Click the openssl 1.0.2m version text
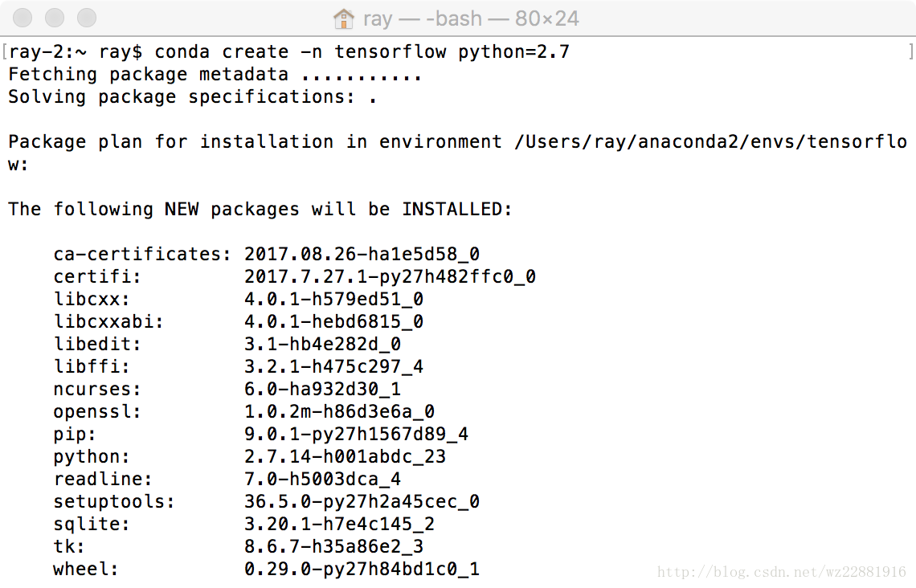 (339, 412)
